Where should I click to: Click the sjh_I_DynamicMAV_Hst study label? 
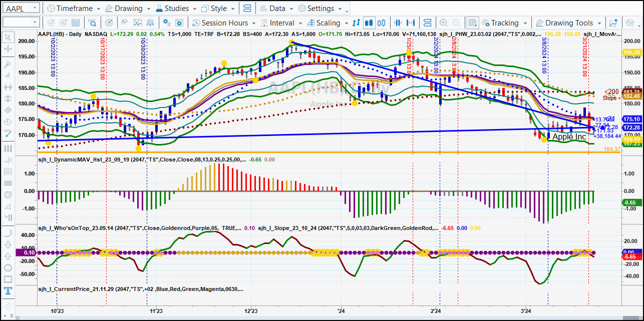click(x=142, y=160)
